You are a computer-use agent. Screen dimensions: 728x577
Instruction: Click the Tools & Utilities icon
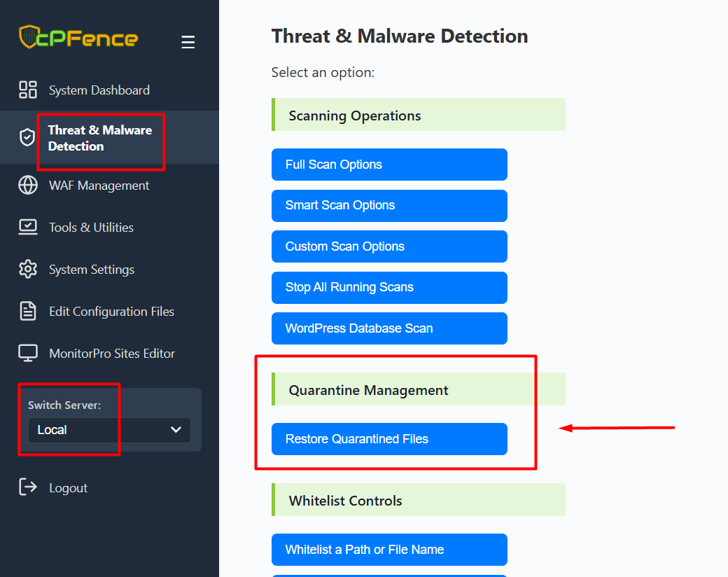[28, 227]
